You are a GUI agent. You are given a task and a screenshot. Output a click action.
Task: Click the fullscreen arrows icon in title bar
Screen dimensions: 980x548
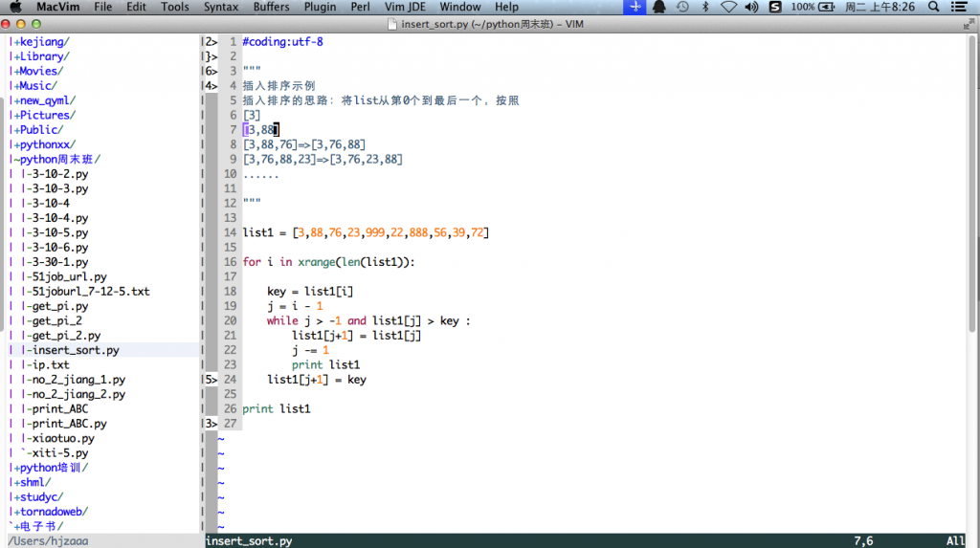969,24
